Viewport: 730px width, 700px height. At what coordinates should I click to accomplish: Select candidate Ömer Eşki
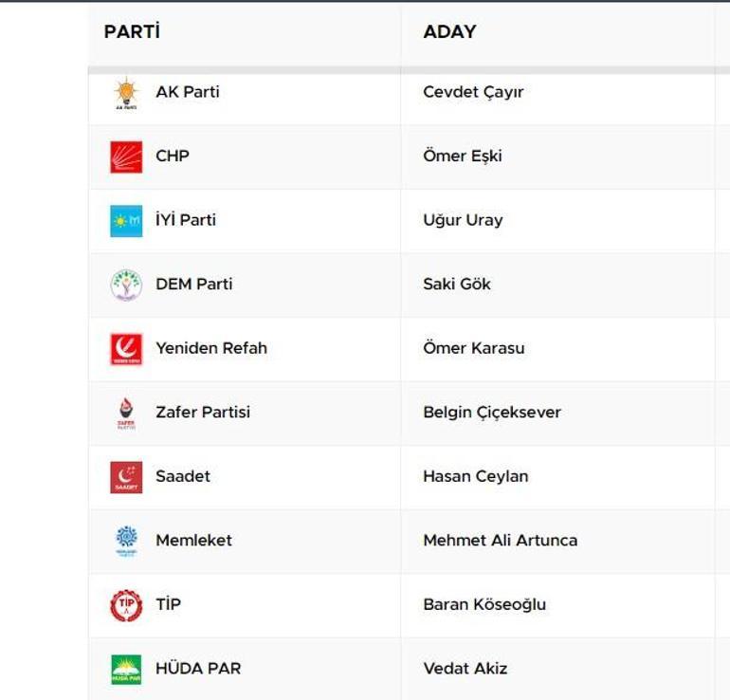coord(463,156)
